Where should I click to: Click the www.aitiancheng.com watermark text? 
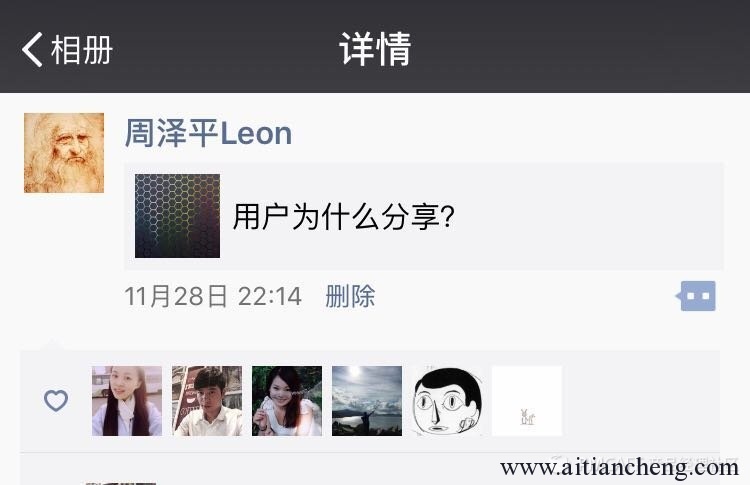pyautogui.click(x=619, y=467)
